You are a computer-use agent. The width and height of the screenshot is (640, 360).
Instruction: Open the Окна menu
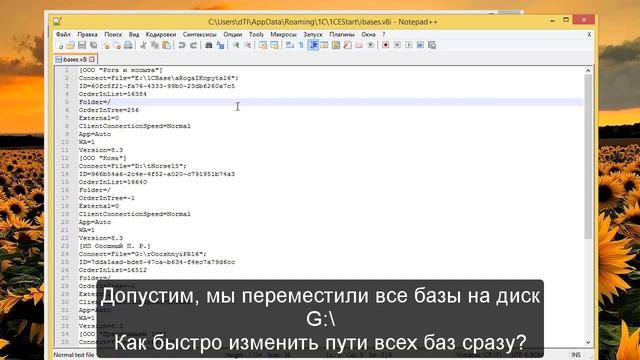(369, 34)
